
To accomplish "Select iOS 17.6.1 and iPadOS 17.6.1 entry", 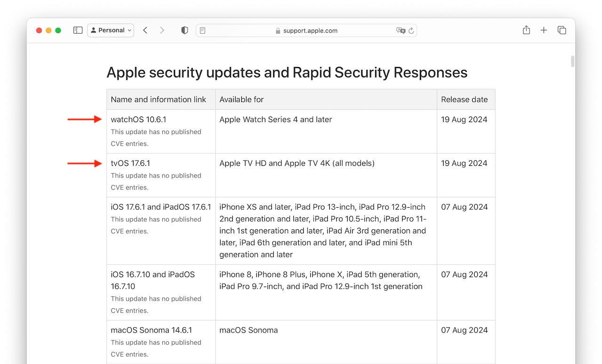I will [x=161, y=207].
